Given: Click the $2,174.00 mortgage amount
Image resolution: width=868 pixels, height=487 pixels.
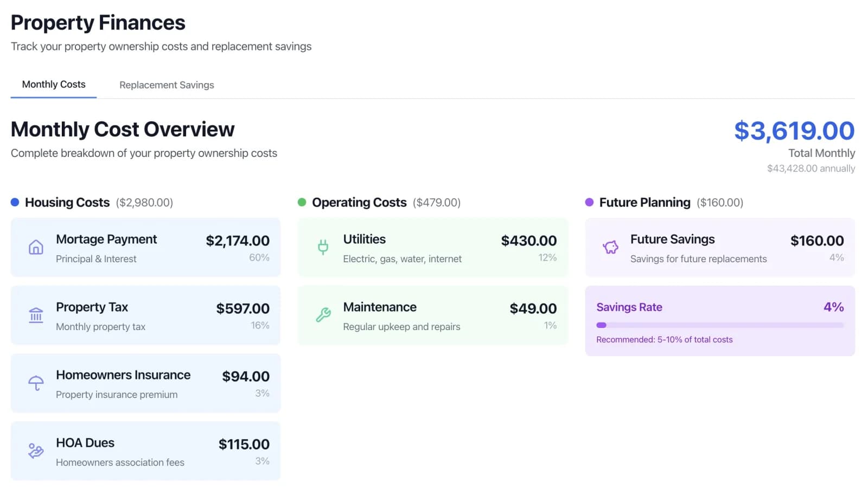Looking at the screenshot, I should (238, 241).
